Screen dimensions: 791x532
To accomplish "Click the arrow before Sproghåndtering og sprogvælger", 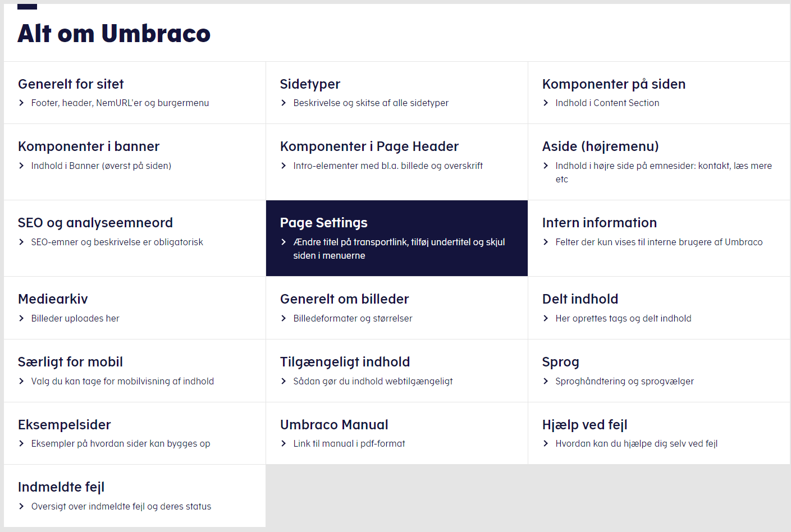I will (546, 381).
